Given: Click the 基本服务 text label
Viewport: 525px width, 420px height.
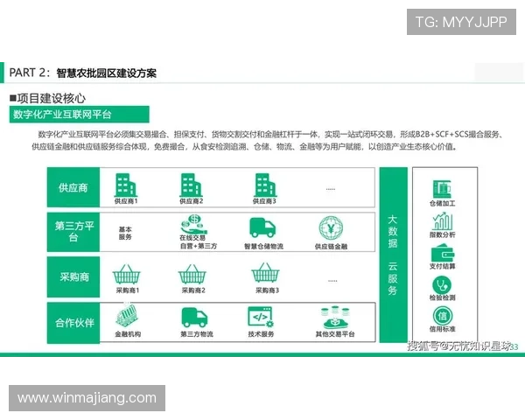Looking at the screenshot, I should click(x=125, y=233).
